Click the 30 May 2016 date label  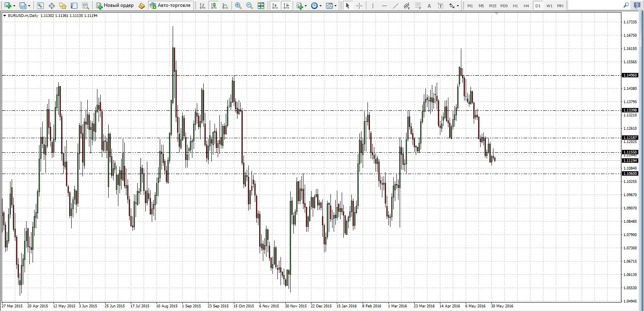tap(502, 306)
